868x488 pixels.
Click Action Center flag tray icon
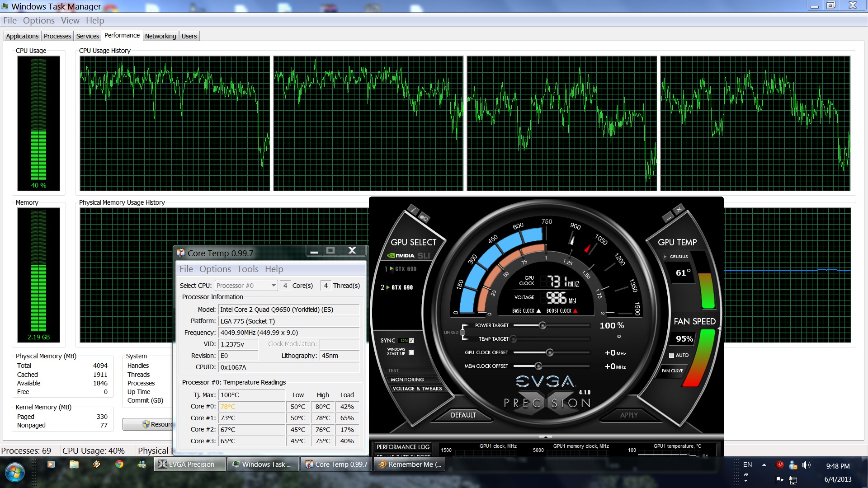779,479
